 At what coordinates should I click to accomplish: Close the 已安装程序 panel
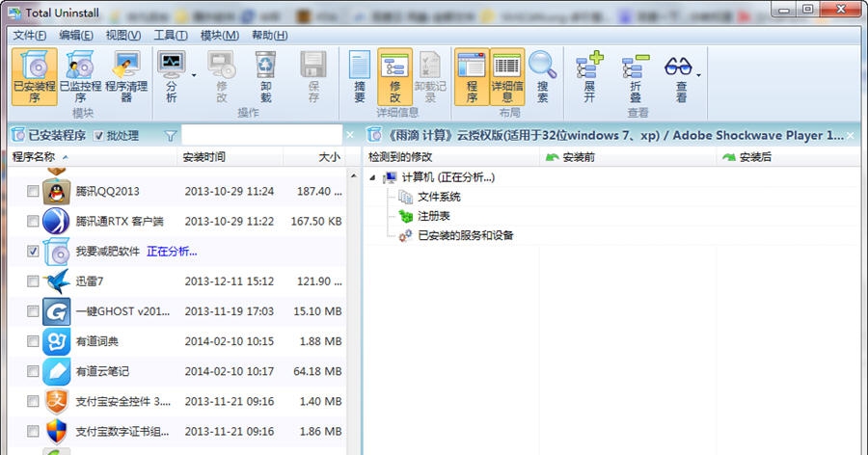tap(350, 135)
